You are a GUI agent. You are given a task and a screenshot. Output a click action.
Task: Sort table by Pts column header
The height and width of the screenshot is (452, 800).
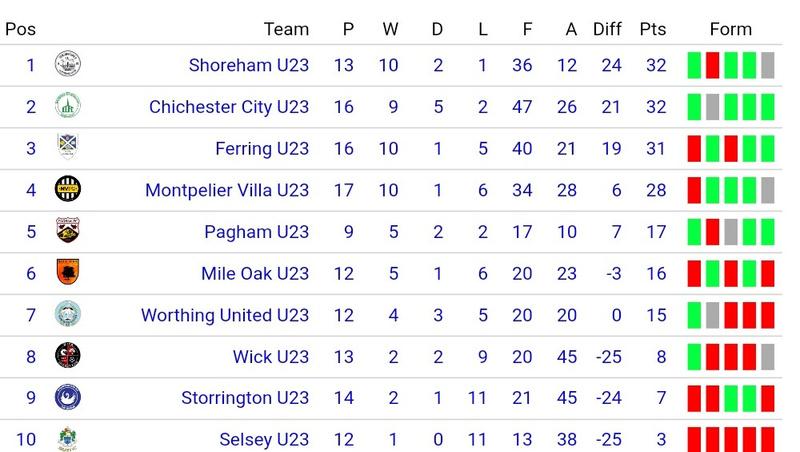tap(652, 29)
